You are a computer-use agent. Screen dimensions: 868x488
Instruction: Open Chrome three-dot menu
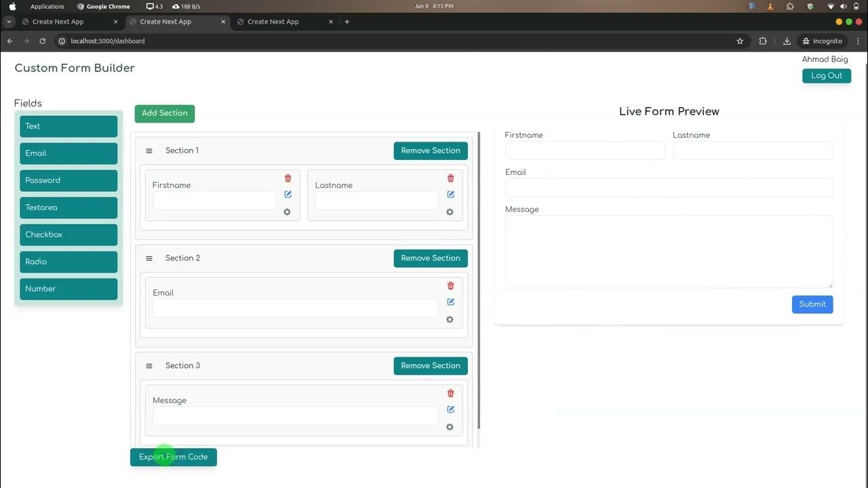[859, 41]
